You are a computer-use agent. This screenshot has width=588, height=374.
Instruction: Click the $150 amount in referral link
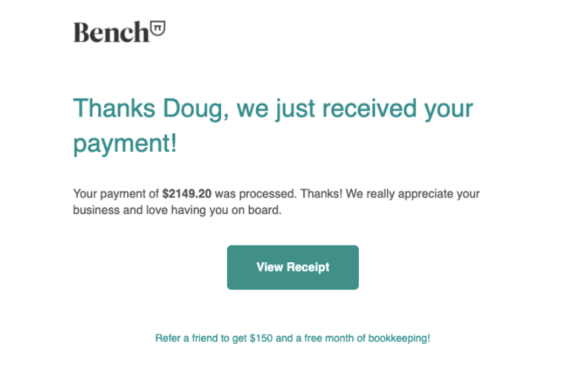261,339
